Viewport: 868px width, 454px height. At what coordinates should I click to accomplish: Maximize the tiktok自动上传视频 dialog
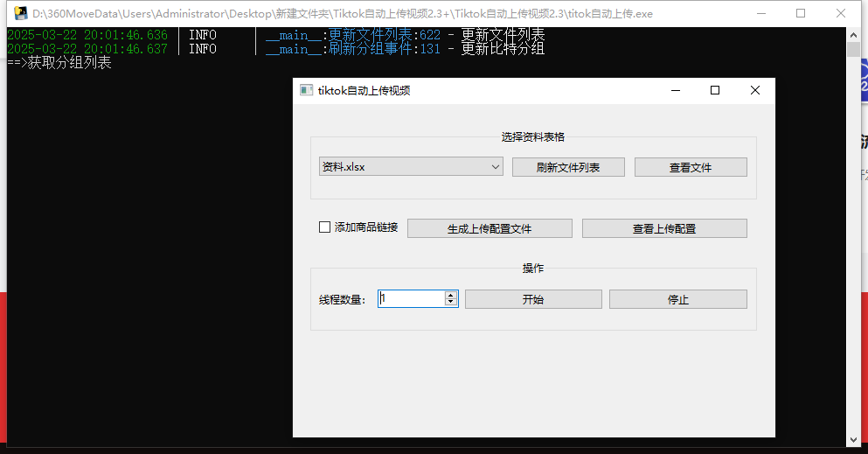(715, 90)
